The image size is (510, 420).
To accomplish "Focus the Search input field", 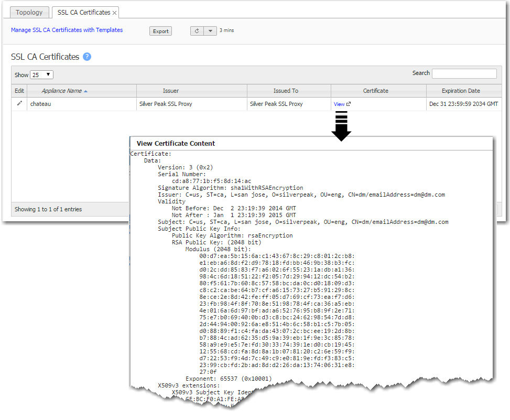I will (464, 73).
